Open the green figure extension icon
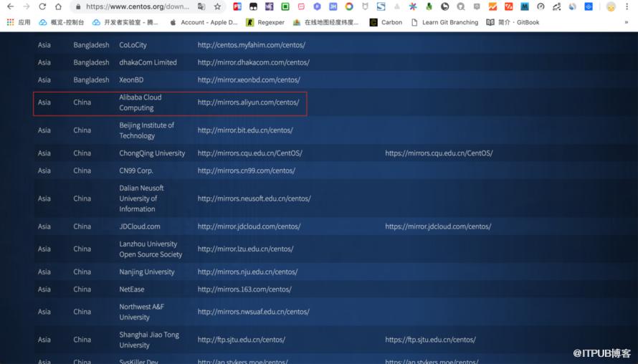 429,6
